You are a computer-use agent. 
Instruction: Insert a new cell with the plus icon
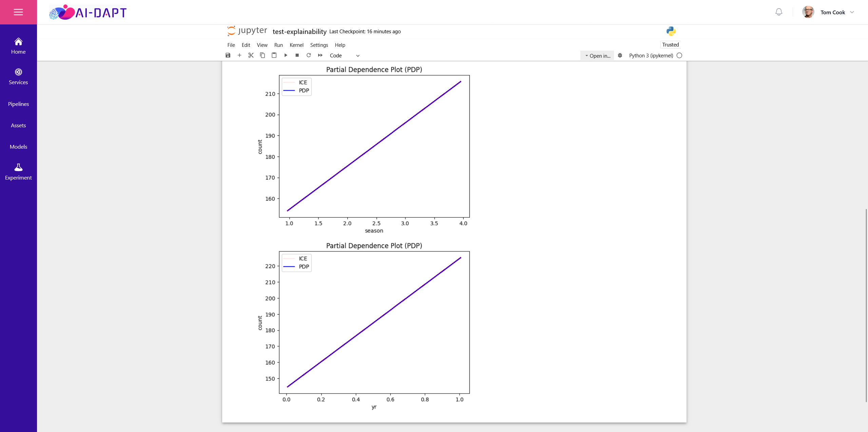(239, 55)
